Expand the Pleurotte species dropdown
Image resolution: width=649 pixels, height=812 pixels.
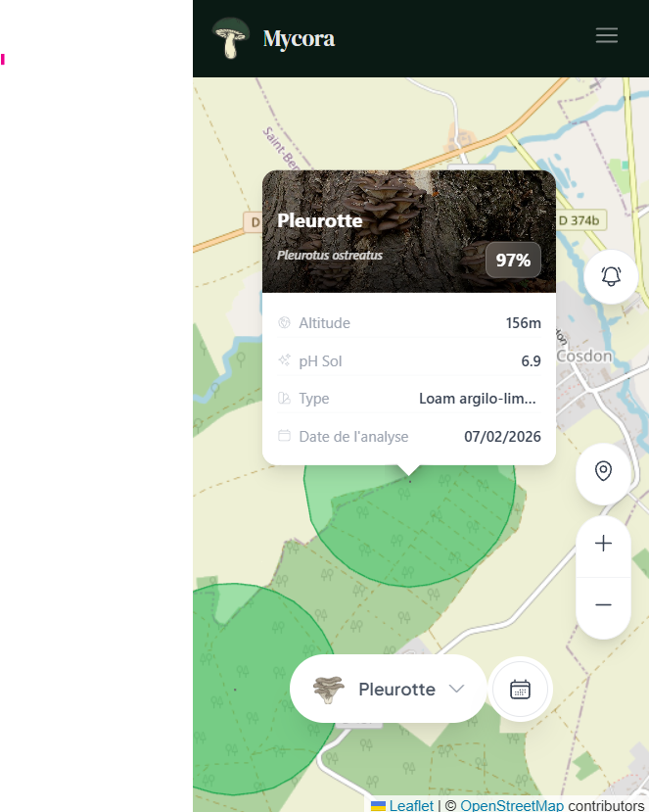pyautogui.click(x=389, y=690)
